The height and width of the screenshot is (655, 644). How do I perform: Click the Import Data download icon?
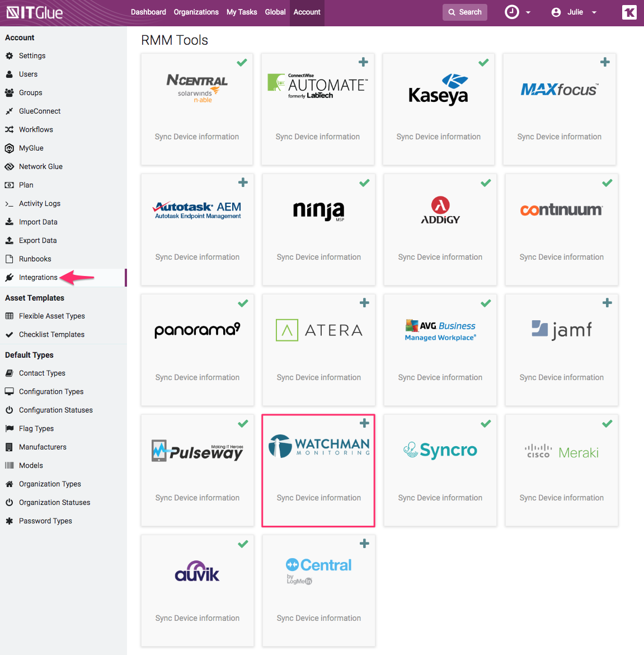tap(9, 222)
